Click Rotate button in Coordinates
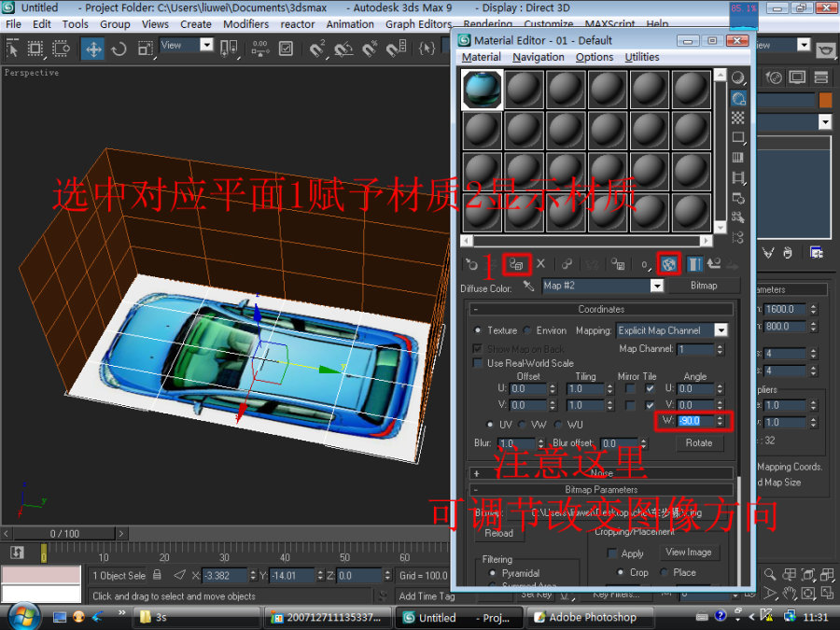The width and height of the screenshot is (840, 630). click(x=698, y=443)
